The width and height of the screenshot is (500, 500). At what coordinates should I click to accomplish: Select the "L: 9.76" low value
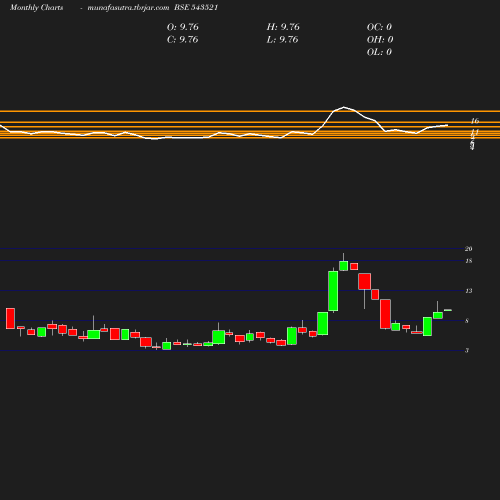[x=282, y=40]
